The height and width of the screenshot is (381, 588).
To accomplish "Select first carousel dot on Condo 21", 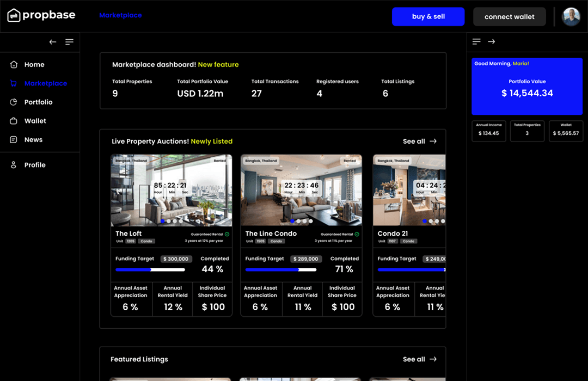I will pos(425,221).
